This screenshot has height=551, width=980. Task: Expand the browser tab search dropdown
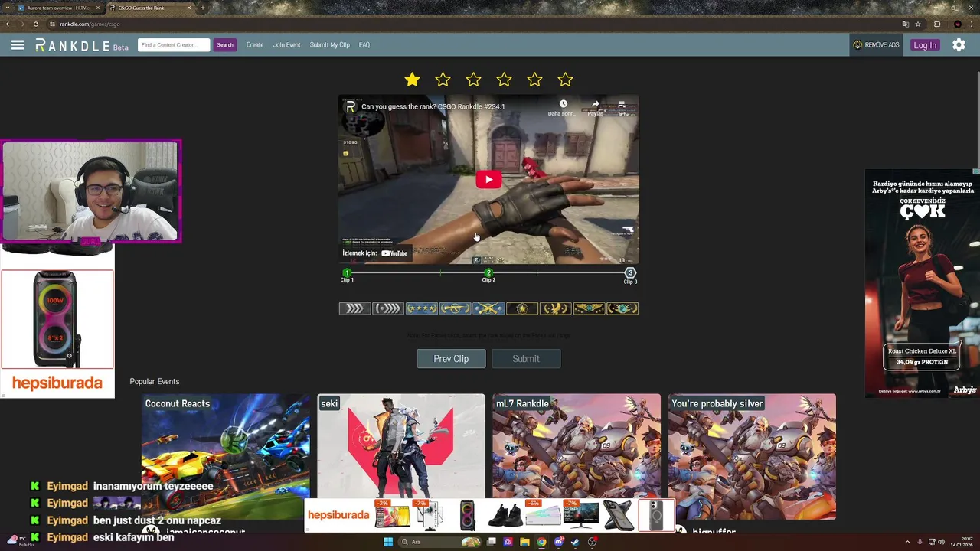click(7, 8)
